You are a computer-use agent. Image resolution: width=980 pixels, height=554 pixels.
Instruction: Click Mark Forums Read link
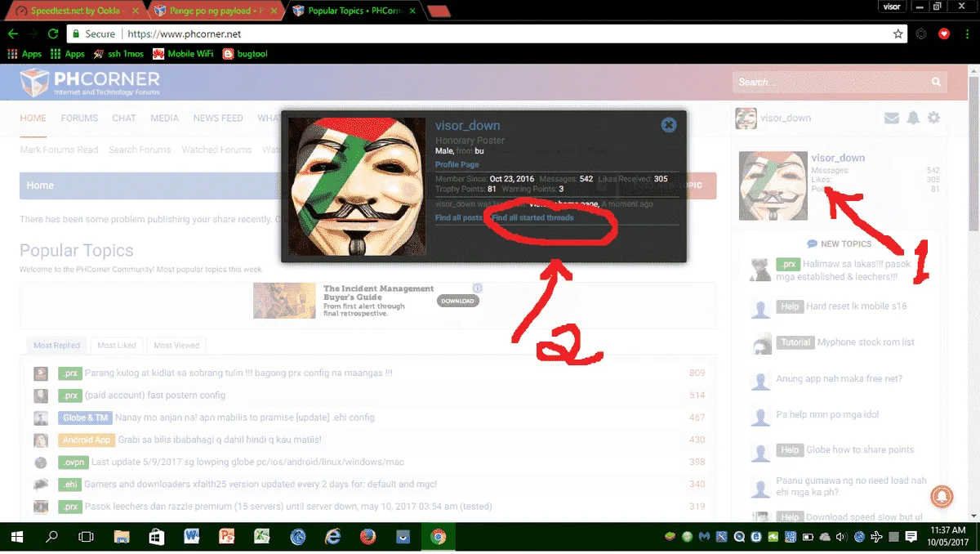coord(59,150)
